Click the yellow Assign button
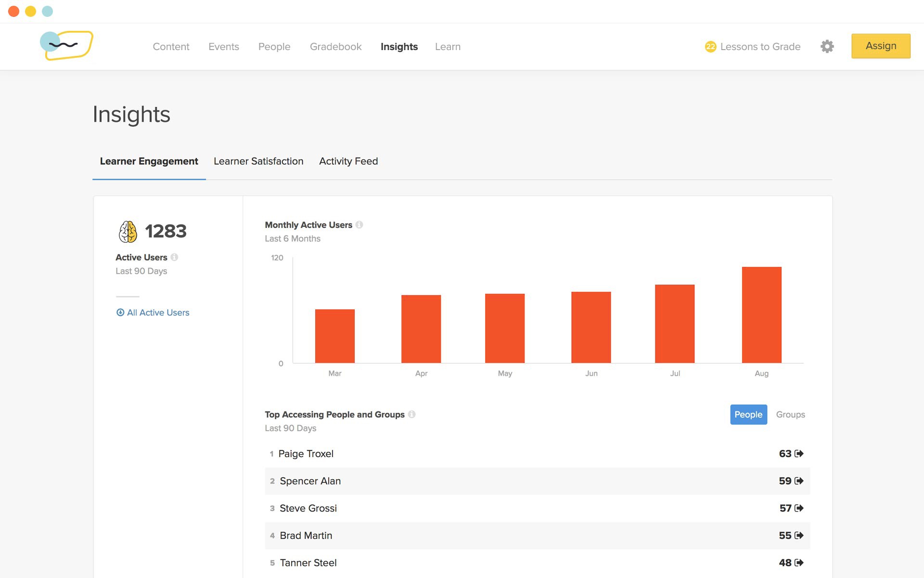The image size is (924, 578). pos(881,46)
